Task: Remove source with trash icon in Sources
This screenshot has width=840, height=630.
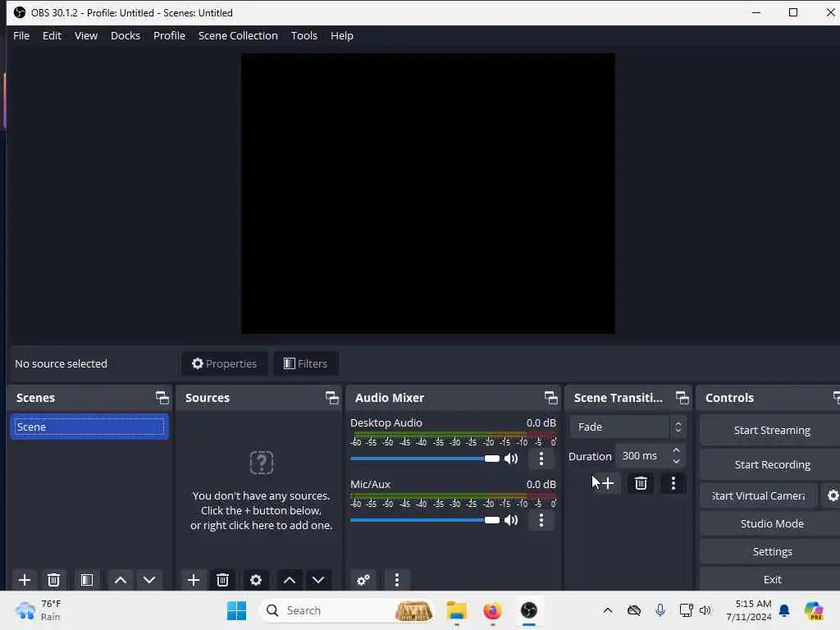Action: 223,580
